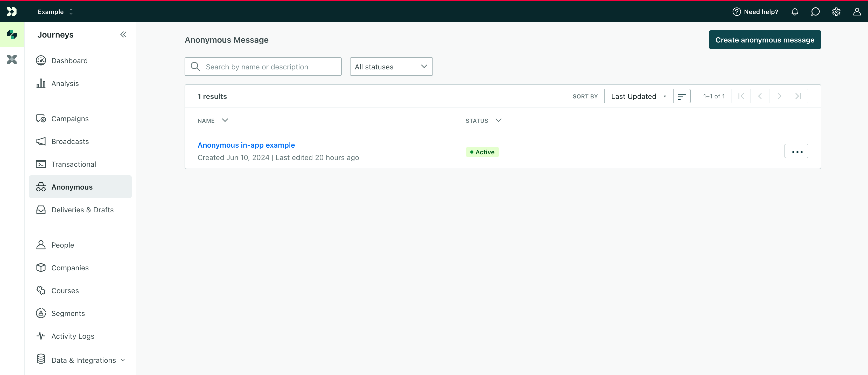Go to Transactional in sidebar
Viewport: 868px width, 375px height.
(80, 164)
